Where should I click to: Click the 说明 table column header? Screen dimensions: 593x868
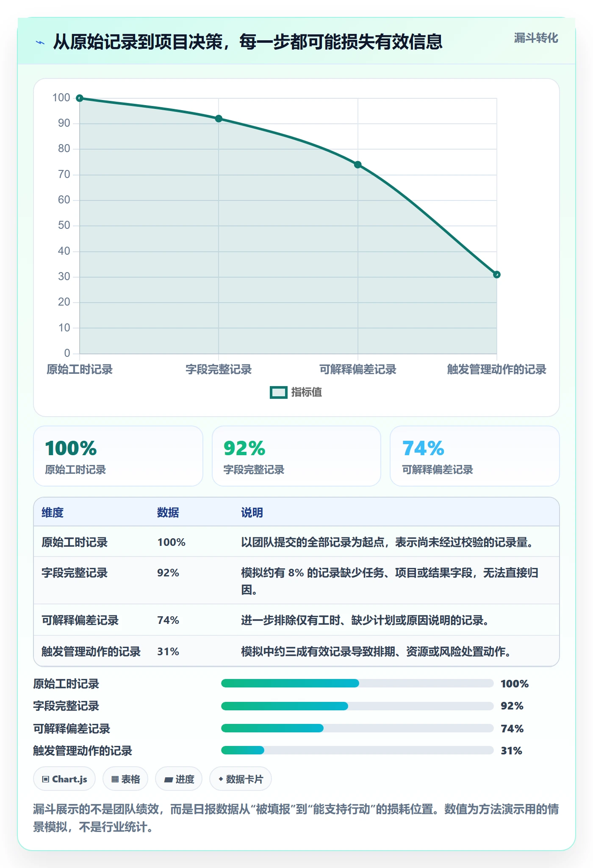(252, 512)
